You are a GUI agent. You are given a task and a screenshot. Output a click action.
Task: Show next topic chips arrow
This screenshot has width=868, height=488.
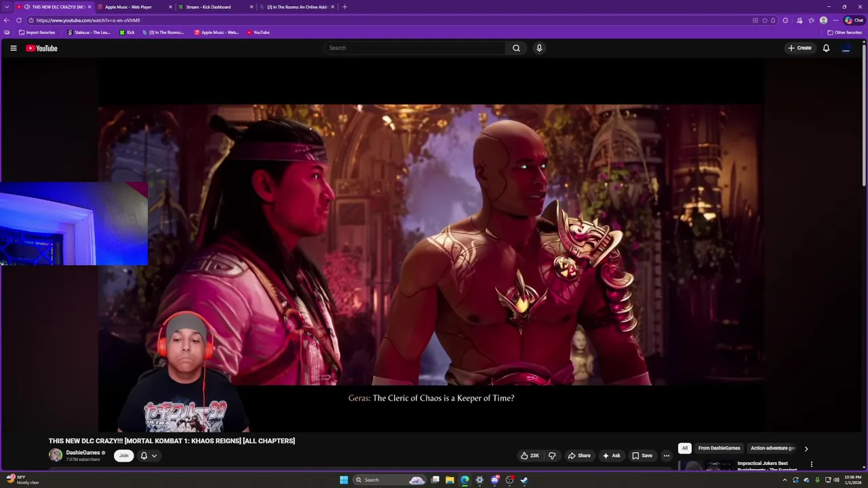[806, 448]
